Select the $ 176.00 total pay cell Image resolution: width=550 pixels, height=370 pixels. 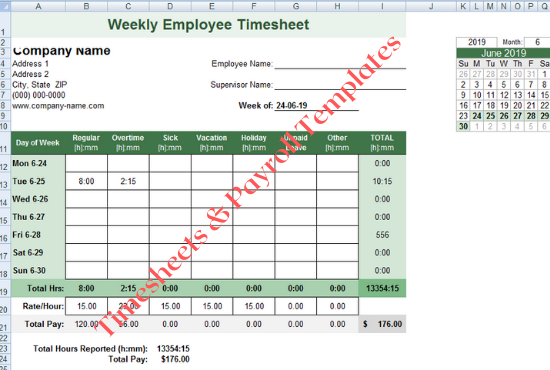click(x=382, y=324)
